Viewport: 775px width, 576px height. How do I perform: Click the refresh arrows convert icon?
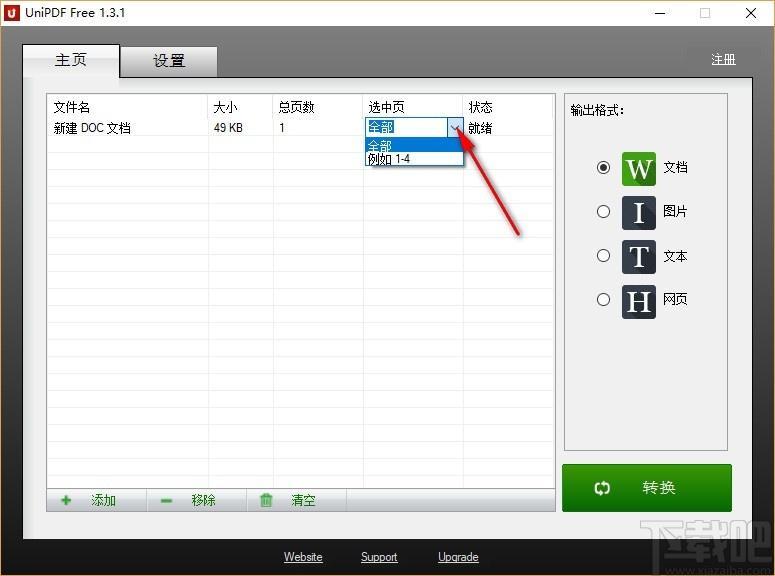(602, 488)
